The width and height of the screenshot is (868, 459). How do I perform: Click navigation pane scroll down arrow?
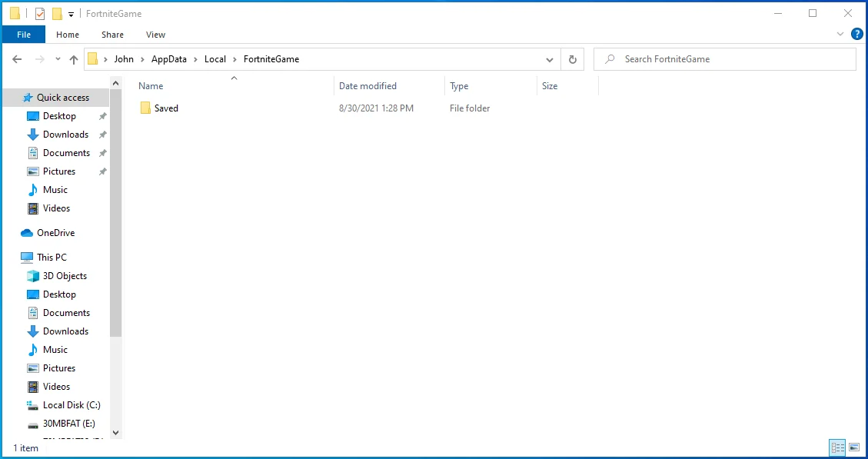click(x=115, y=433)
